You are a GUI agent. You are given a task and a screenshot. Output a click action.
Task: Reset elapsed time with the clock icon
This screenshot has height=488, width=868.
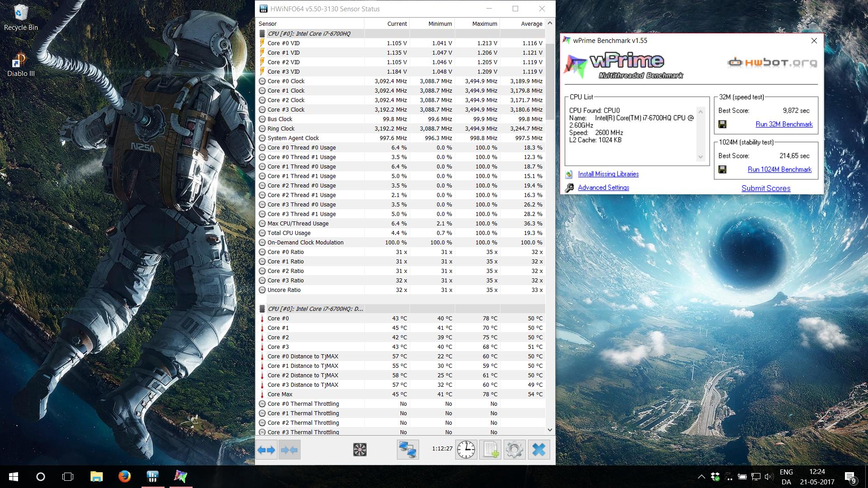[x=466, y=450]
